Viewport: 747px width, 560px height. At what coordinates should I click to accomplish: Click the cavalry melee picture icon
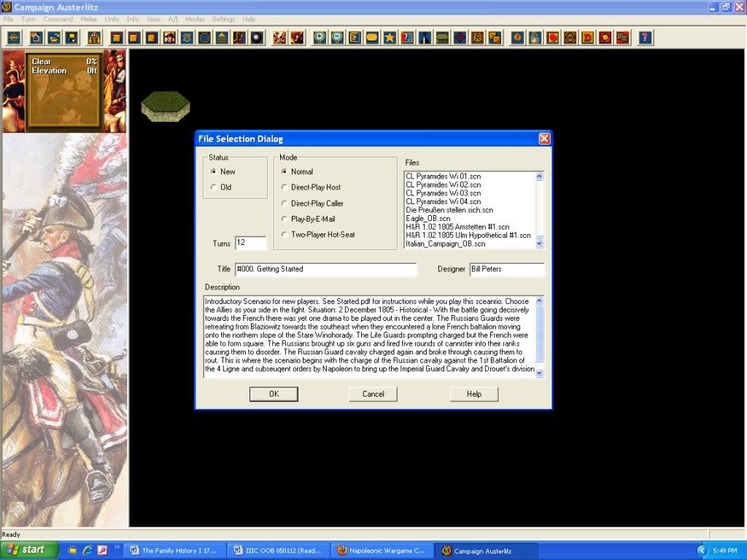coord(279,38)
